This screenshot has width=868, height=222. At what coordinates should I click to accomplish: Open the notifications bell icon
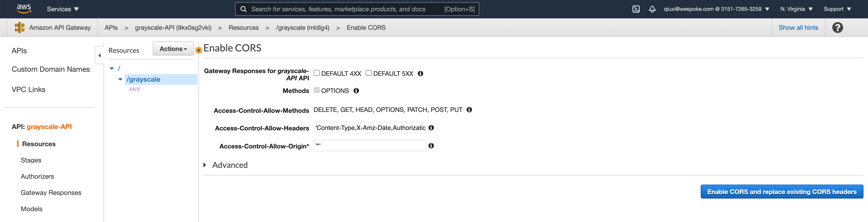click(x=652, y=9)
